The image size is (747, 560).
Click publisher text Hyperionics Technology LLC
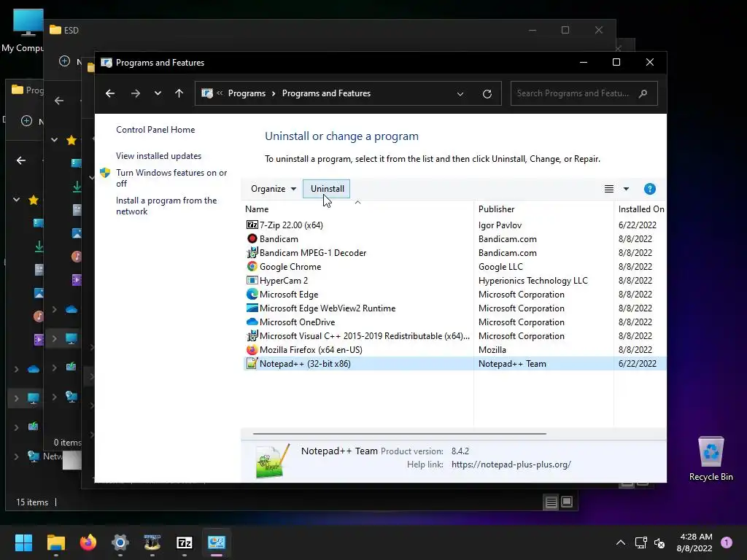tap(533, 281)
